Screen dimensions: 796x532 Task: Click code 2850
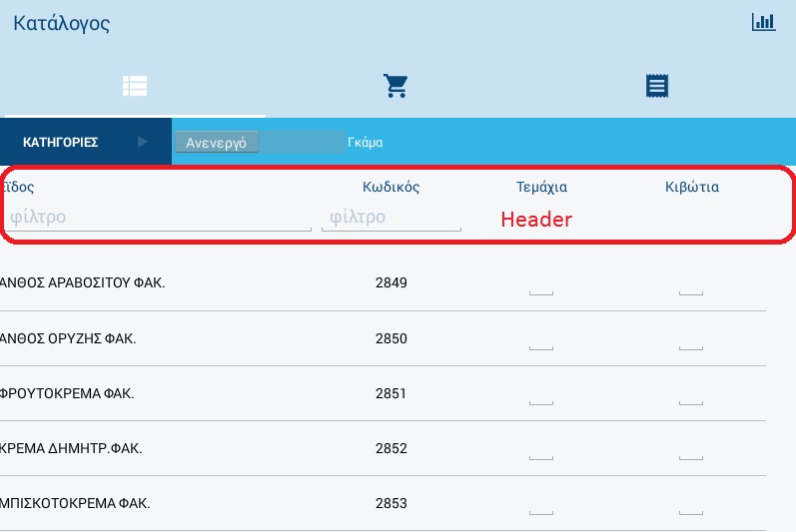click(392, 338)
